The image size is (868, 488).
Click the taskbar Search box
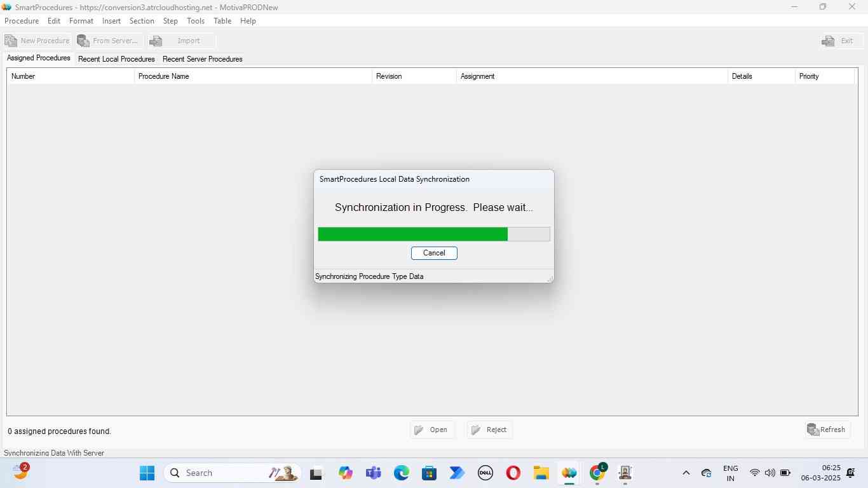coord(233,473)
